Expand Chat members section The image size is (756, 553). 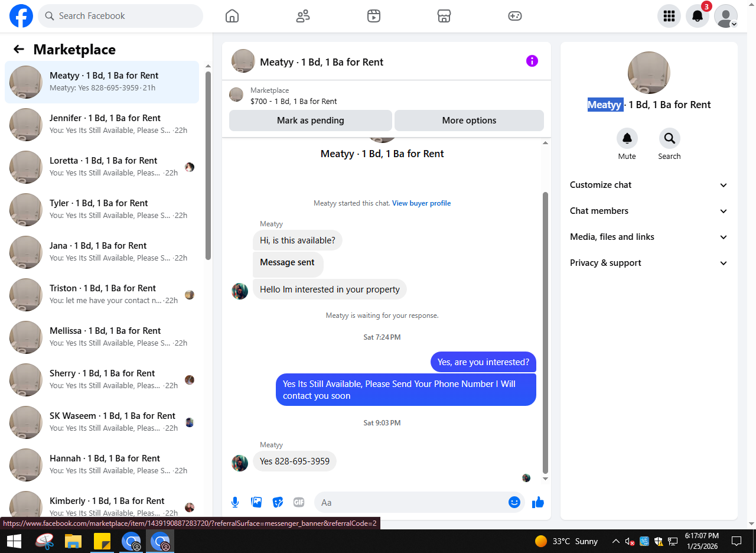tap(649, 211)
